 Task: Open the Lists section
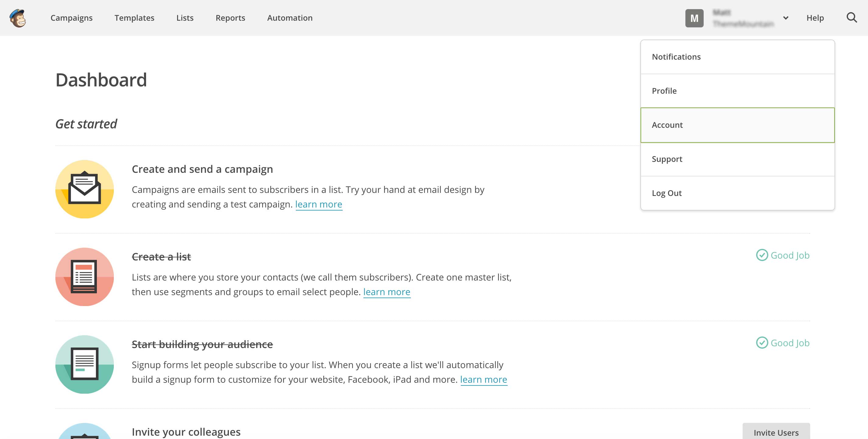coord(185,18)
